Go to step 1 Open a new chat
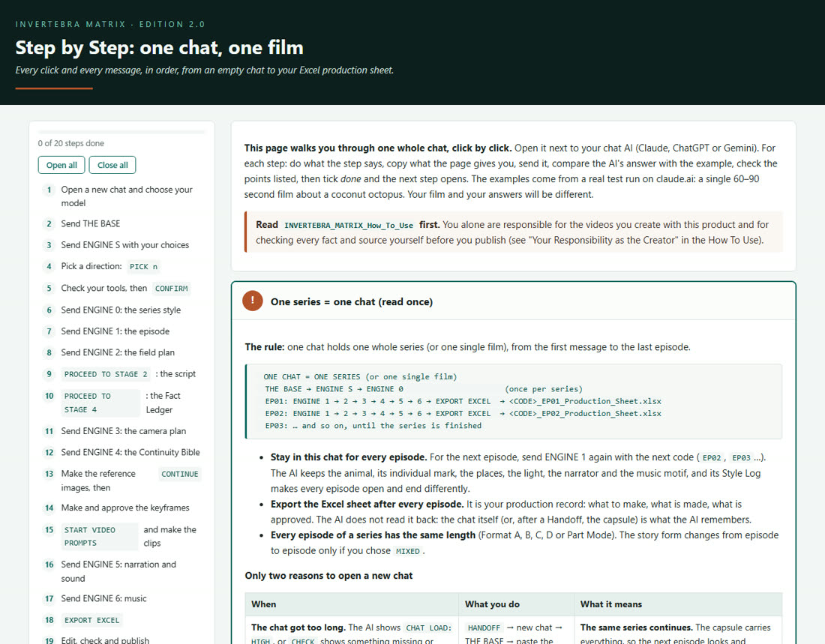Screen dimensions: 825x644 [122, 196]
